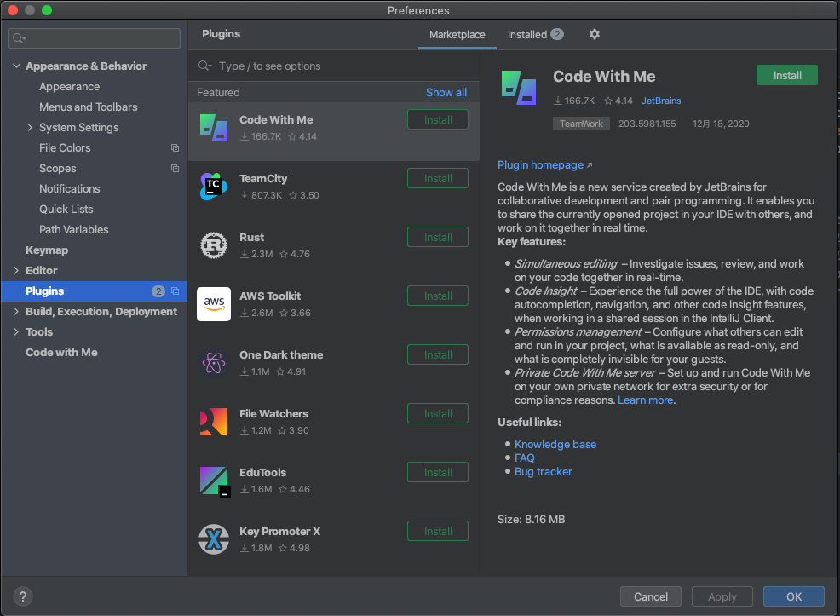
Task: Select the AWS Toolkit plugin name
Action: (x=270, y=296)
